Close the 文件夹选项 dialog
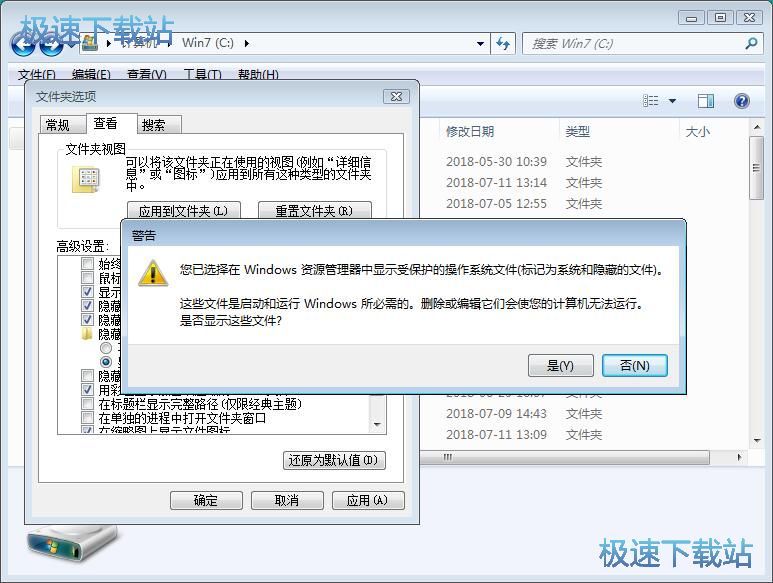The width and height of the screenshot is (773, 583). pos(396,97)
